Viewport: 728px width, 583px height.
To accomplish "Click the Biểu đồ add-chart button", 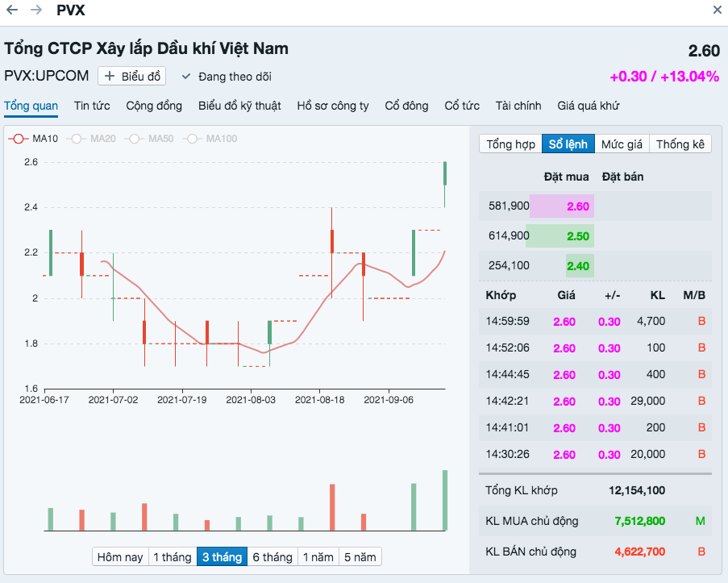I will pos(132,76).
